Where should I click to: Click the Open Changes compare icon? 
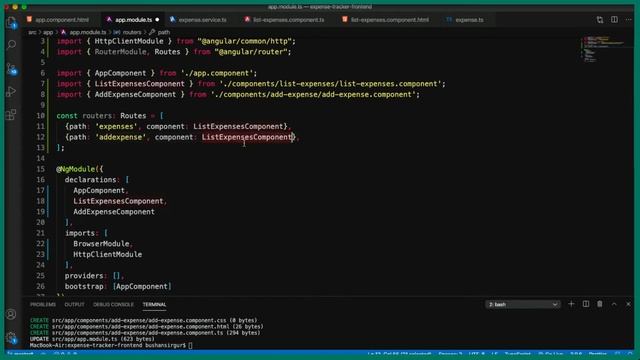pos(600,20)
